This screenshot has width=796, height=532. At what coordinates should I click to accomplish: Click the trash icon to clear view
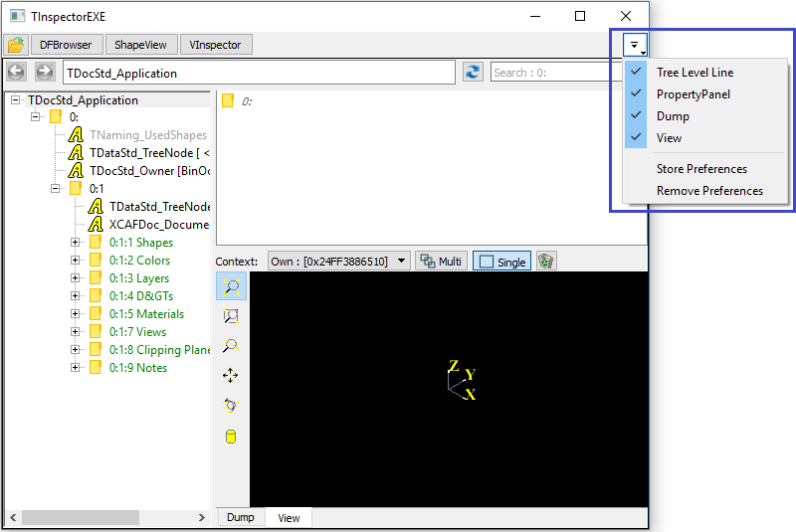pos(546,262)
